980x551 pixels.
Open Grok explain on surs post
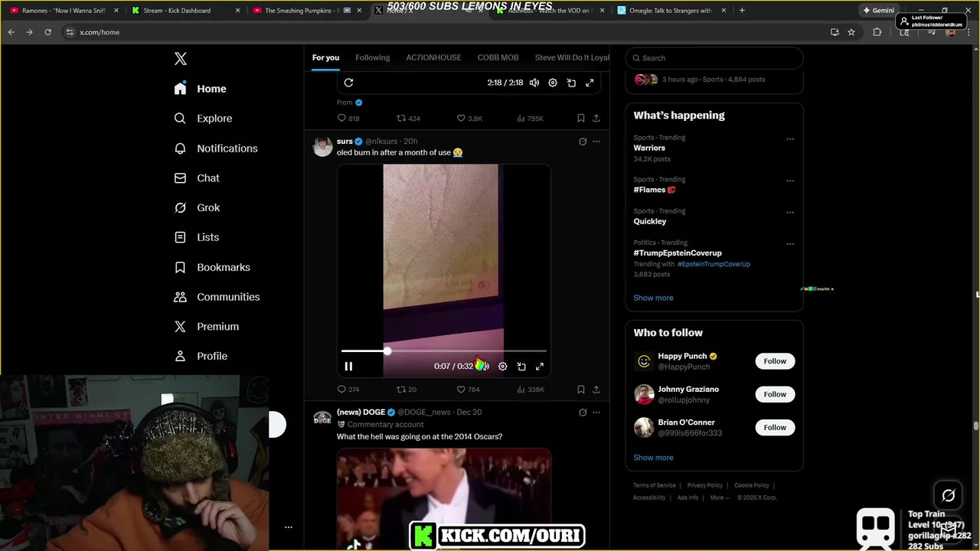coord(583,142)
